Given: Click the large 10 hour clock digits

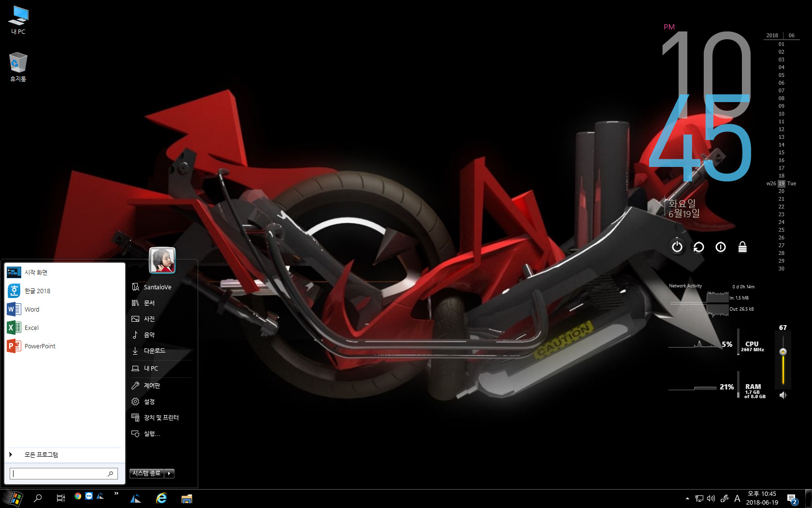Looking at the screenshot, I should pyautogui.click(x=706, y=75).
